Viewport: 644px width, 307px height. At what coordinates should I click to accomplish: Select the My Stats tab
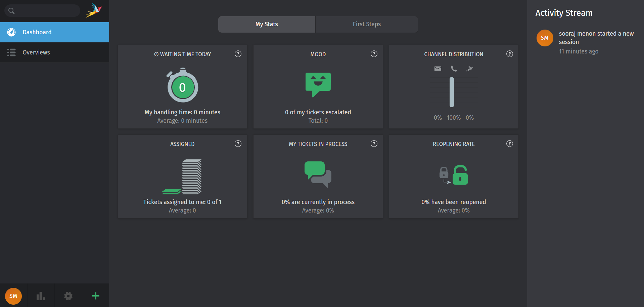pos(266,24)
